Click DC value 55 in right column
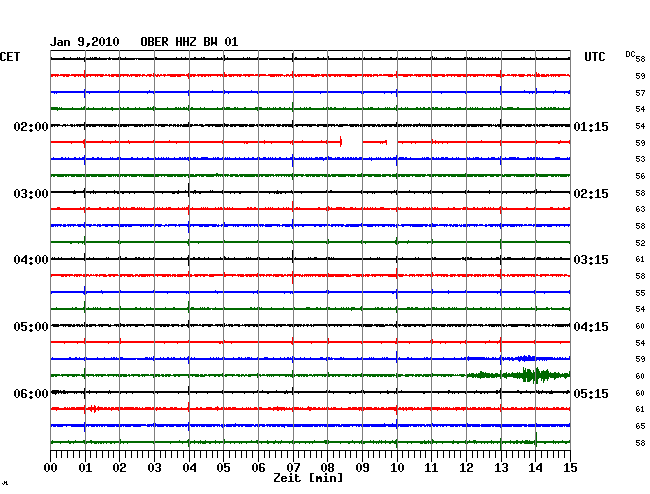650x494 pixels. [640, 293]
